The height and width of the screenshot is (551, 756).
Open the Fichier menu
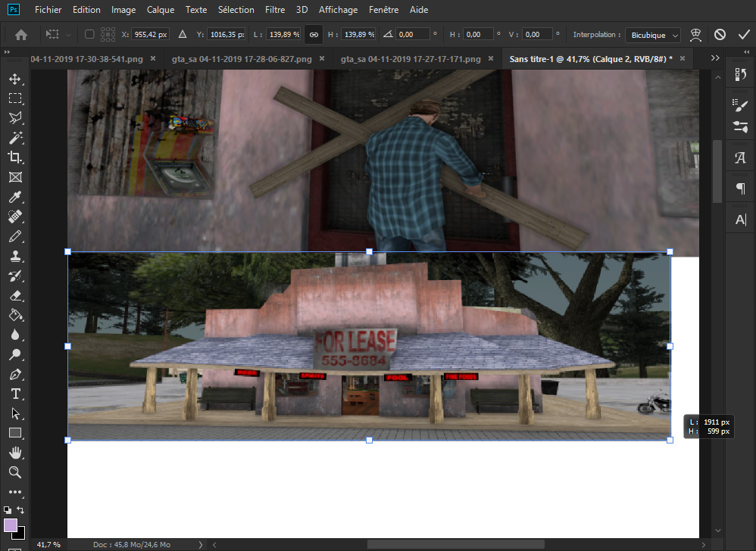pos(48,10)
